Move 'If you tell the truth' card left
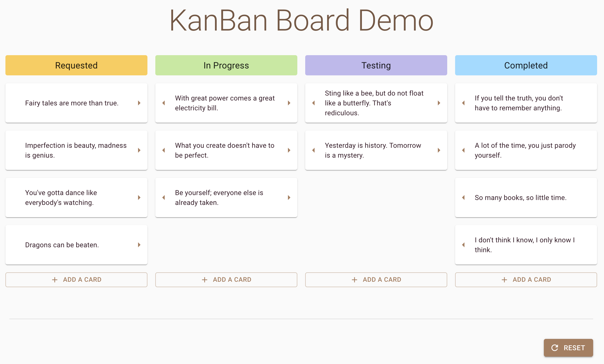Screen dimensions: 604x364 (x=463, y=103)
